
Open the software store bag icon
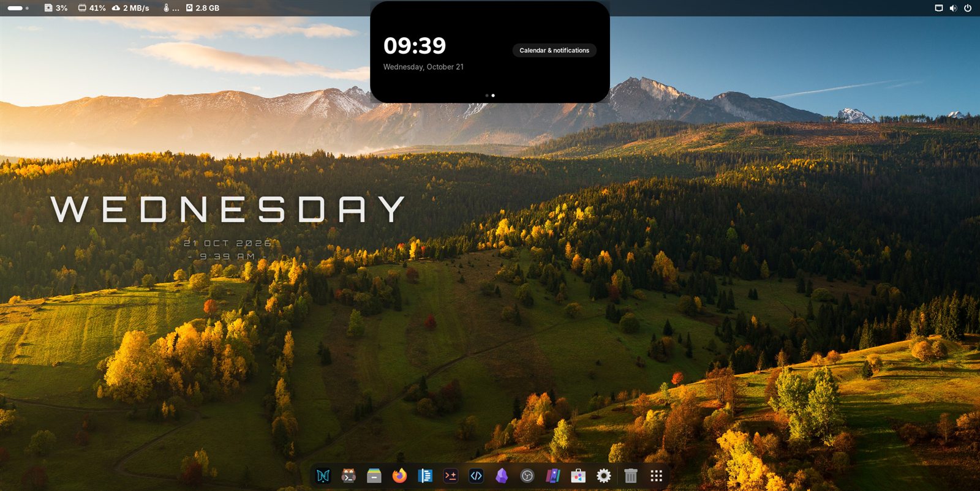(578, 476)
